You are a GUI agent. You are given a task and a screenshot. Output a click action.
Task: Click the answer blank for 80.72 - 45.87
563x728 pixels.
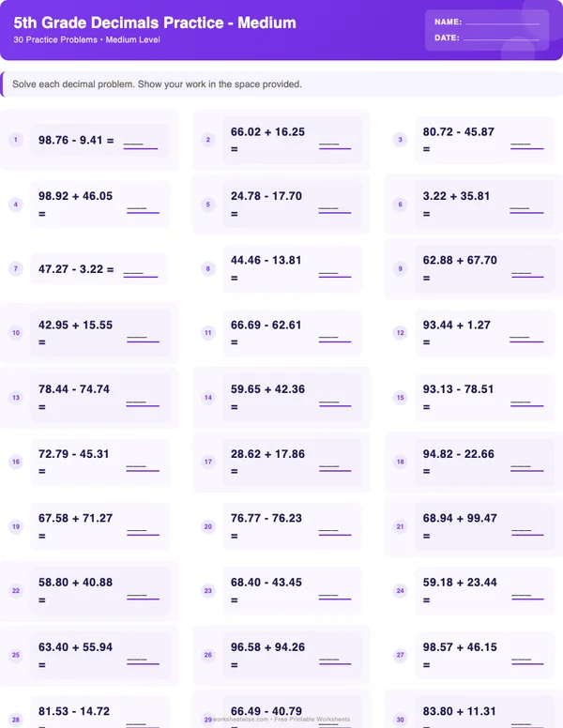point(526,147)
